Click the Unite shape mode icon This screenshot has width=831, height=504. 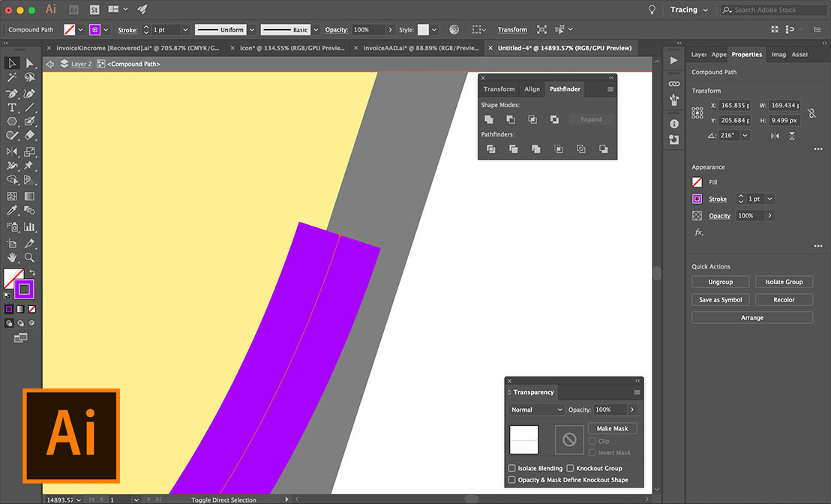(x=489, y=120)
